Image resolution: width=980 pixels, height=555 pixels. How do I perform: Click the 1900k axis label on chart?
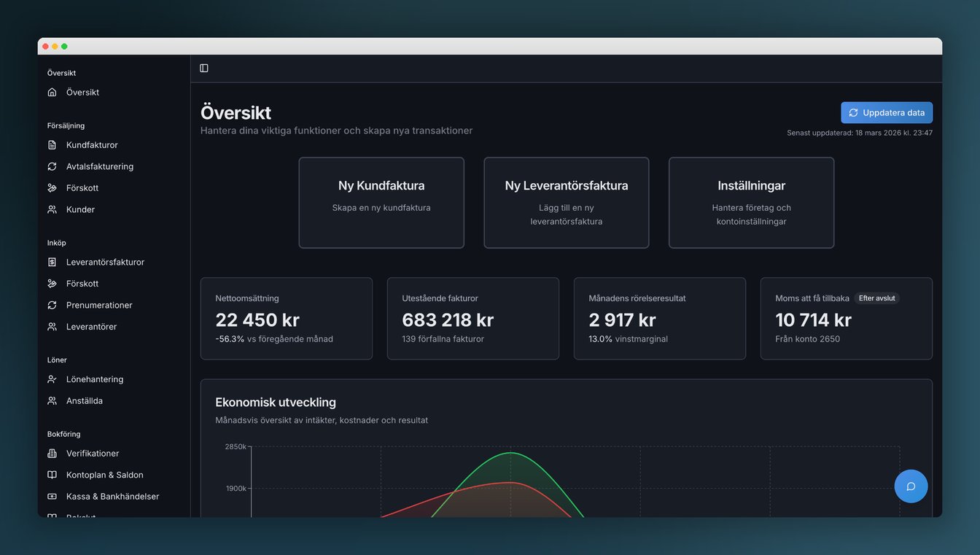236,489
